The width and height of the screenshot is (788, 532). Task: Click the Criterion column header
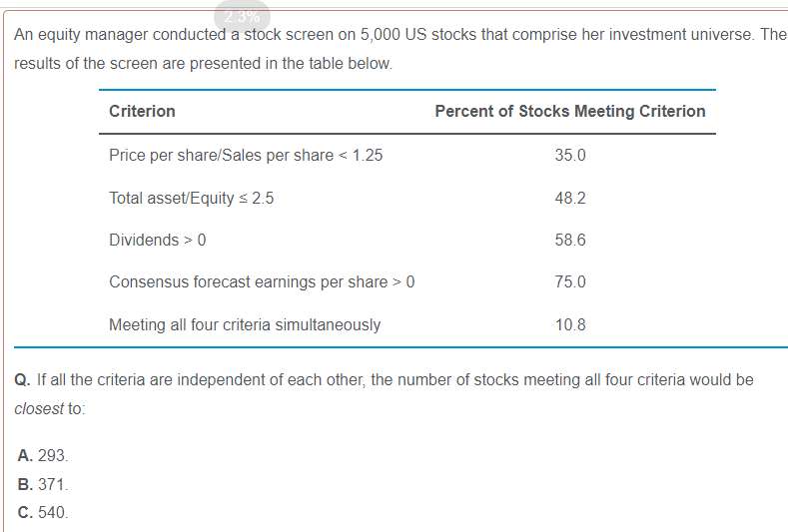coord(142,112)
